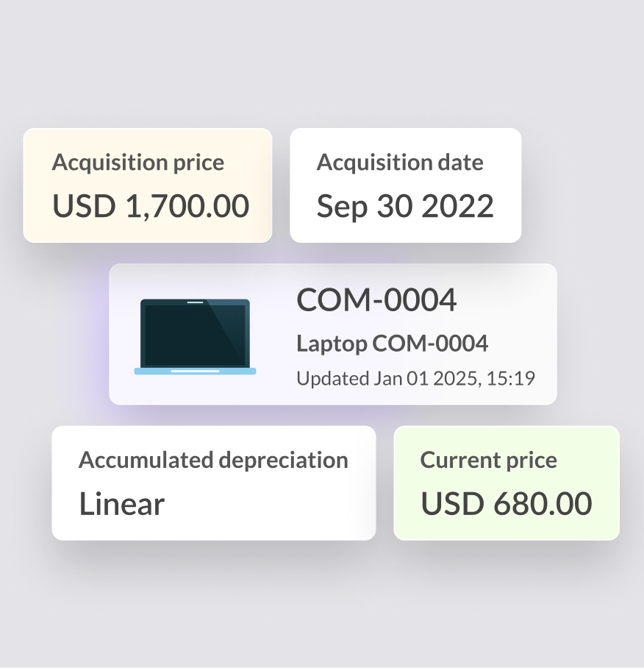Open the Acquisition date card
The height and width of the screenshot is (668, 644).
click(x=406, y=185)
